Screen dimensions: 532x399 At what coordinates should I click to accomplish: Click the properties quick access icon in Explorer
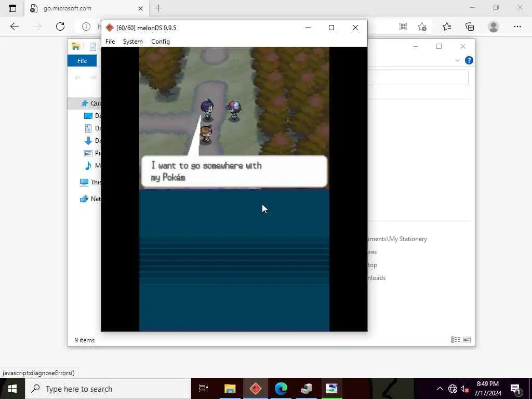pyautogui.click(x=93, y=46)
